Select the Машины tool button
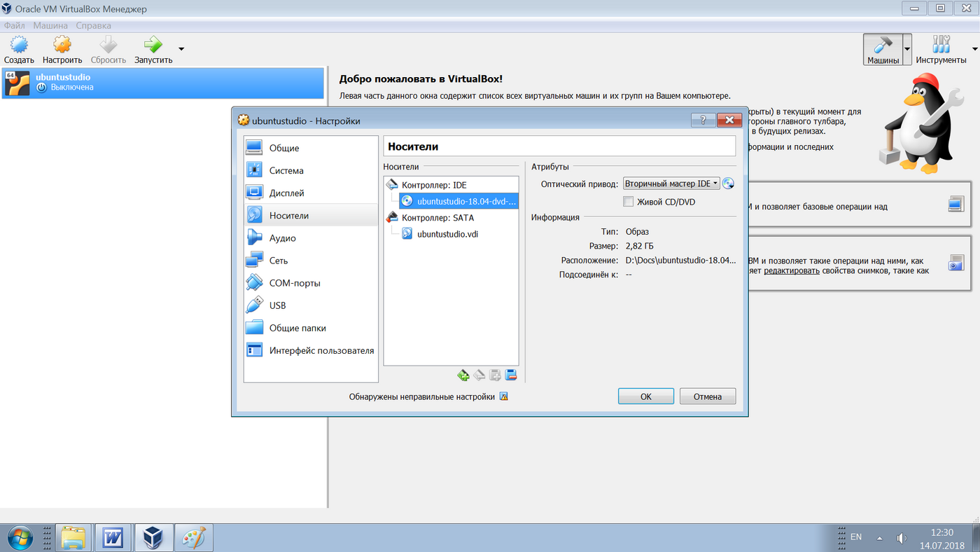This screenshot has width=980, height=552. pyautogui.click(x=883, y=50)
